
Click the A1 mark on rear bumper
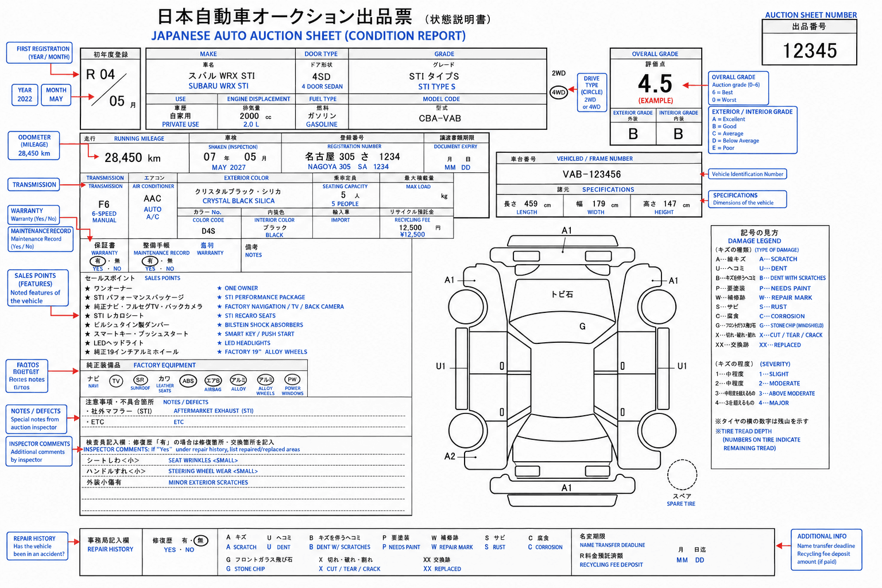(x=567, y=488)
